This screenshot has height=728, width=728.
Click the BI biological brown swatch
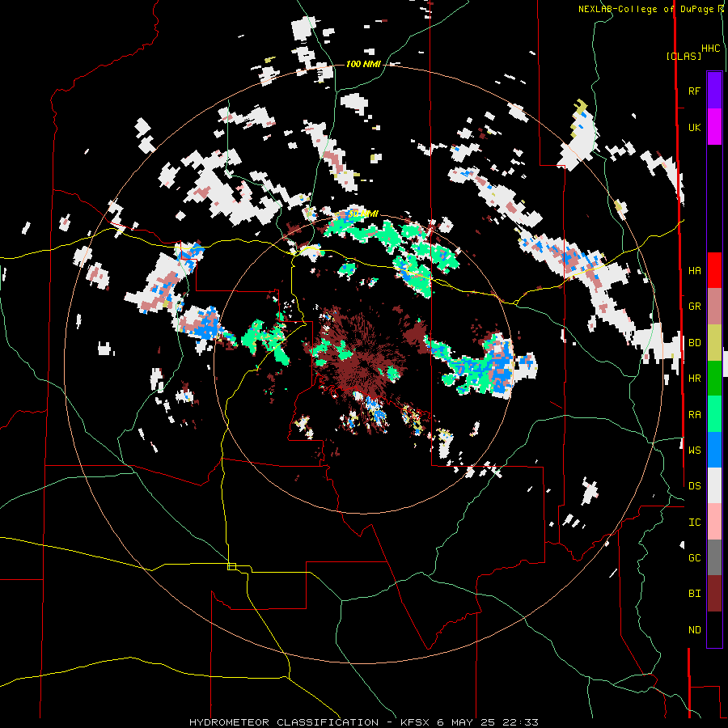coord(714,594)
